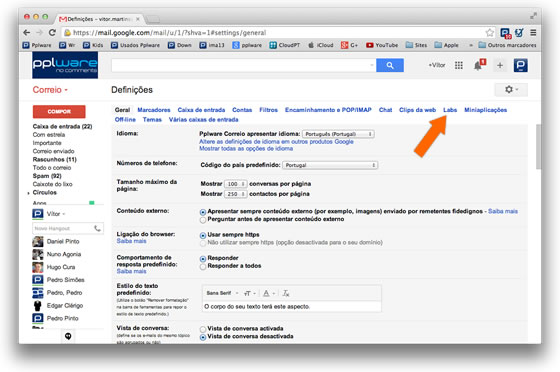Click the +Vitor profile link

pos(436,65)
